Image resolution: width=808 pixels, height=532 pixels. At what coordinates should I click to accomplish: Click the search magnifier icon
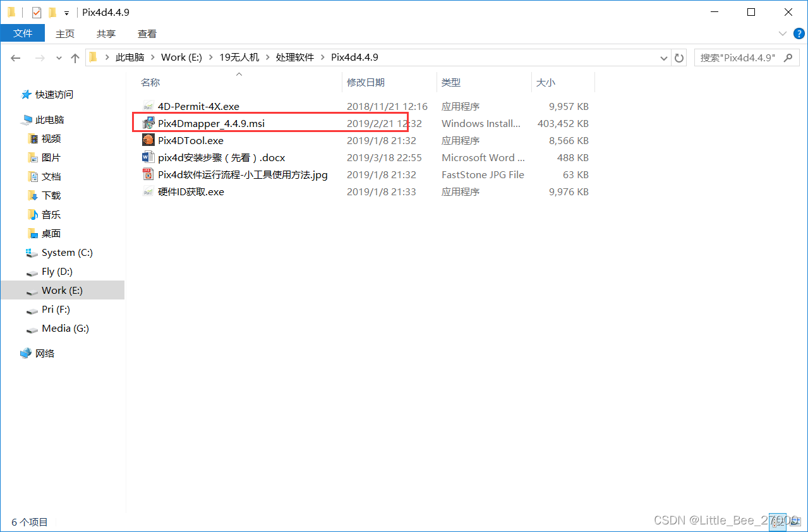[x=788, y=57]
